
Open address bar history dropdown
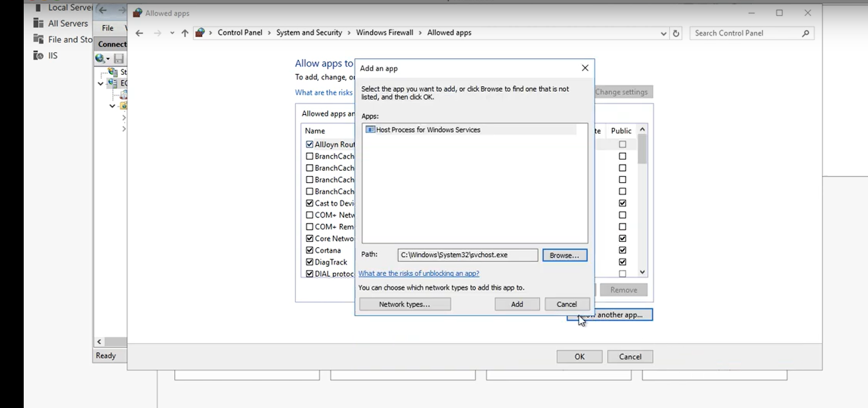point(663,33)
